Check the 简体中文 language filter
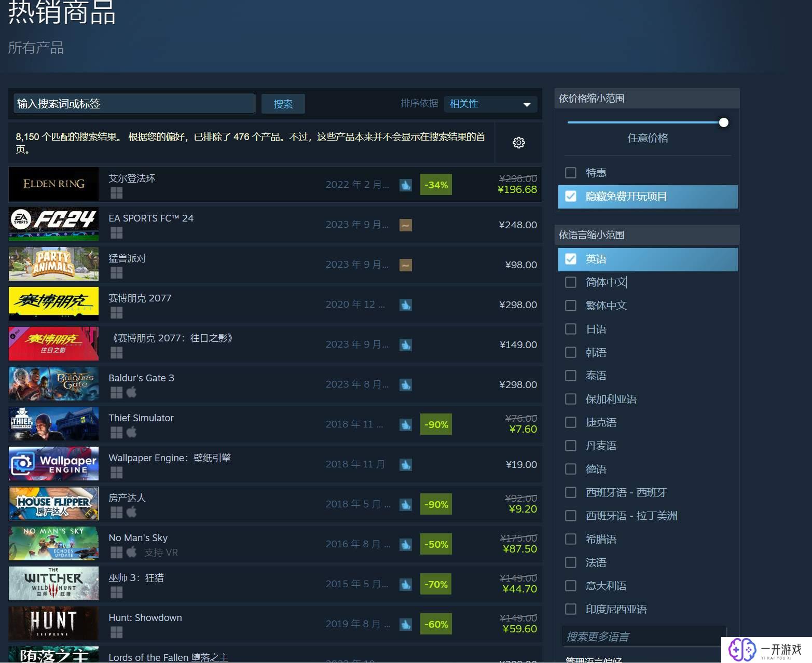 tap(571, 282)
